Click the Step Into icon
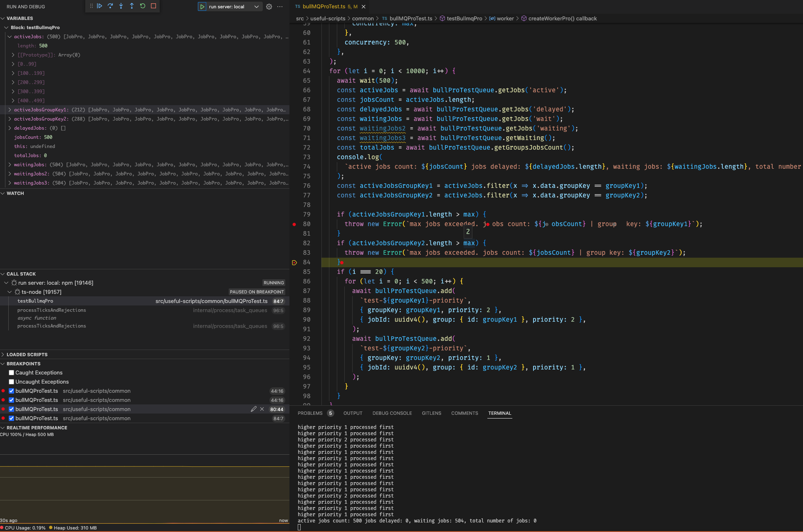803x532 pixels. pyautogui.click(x=121, y=6)
